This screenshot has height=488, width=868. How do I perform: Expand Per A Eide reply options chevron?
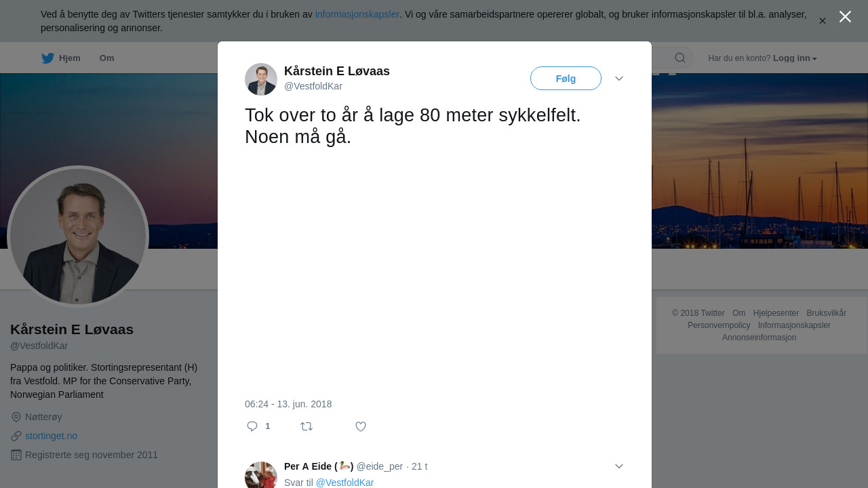click(619, 466)
